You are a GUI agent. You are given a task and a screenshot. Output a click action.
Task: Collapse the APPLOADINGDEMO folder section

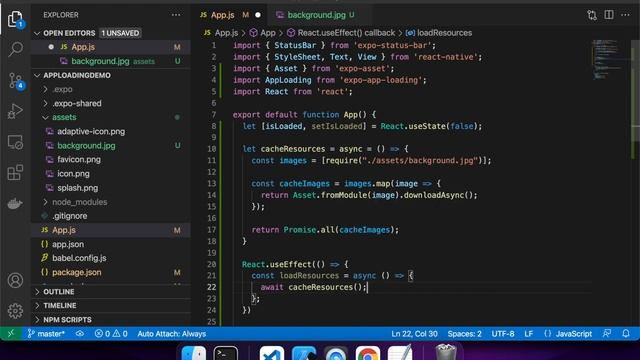click(37, 76)
